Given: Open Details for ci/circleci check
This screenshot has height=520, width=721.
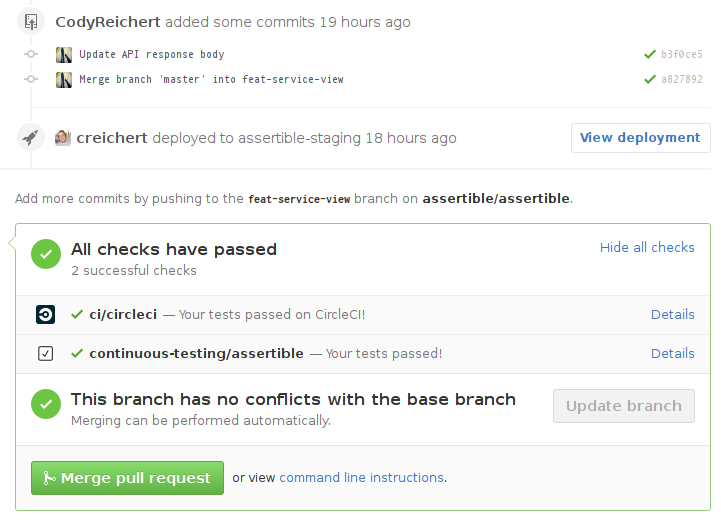Looking at the screenshot, I should tap(672, 314).
